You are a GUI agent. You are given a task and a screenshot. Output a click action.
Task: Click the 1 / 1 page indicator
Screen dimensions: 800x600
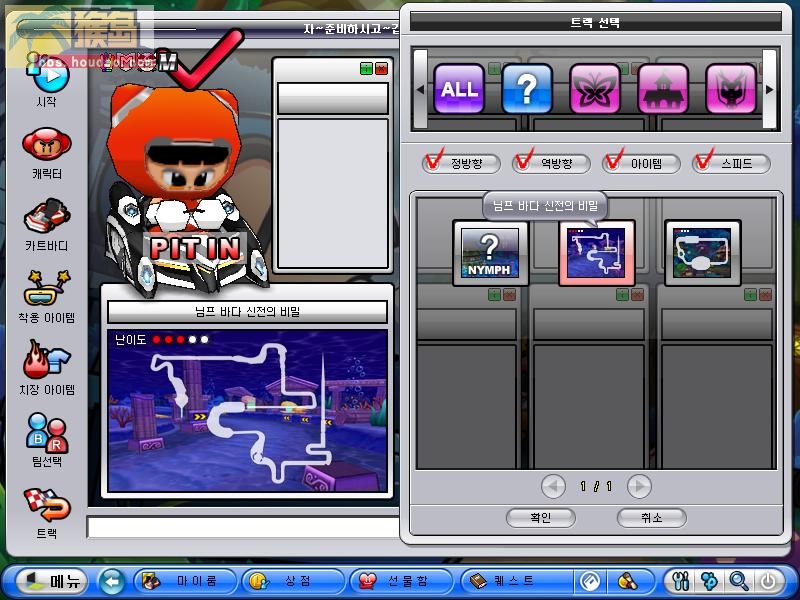(596, 486)
